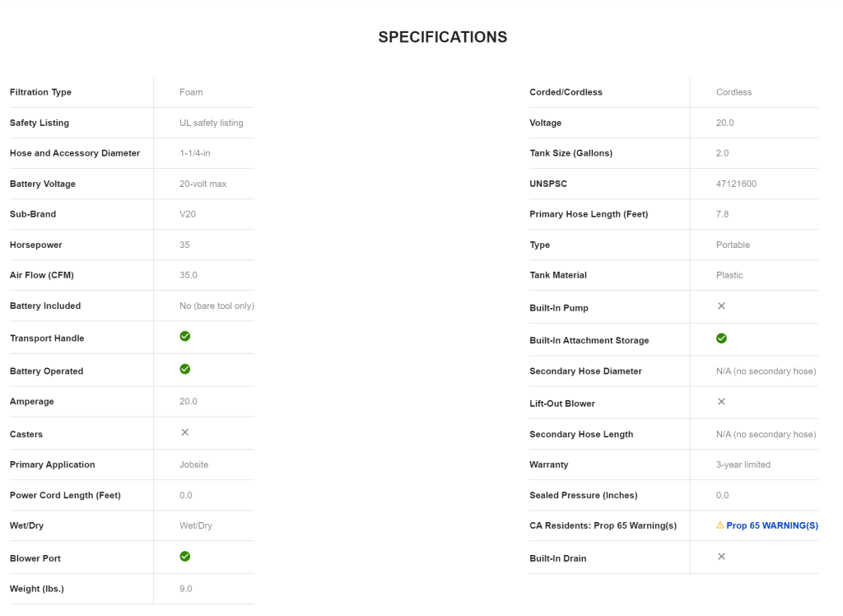This screenshot has height=616, width=843.
Task: Click the Cordless value text
Action: point(734,92)
